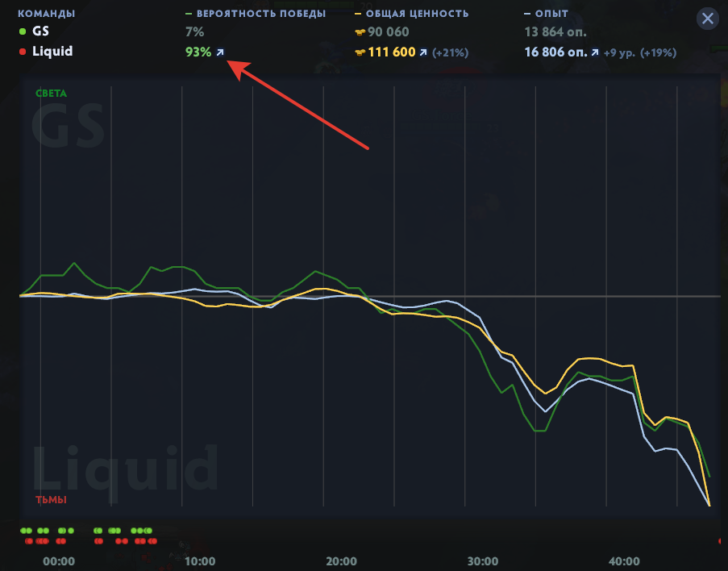
Task: Click the green dot beside GS
Action: click(23, 31)
